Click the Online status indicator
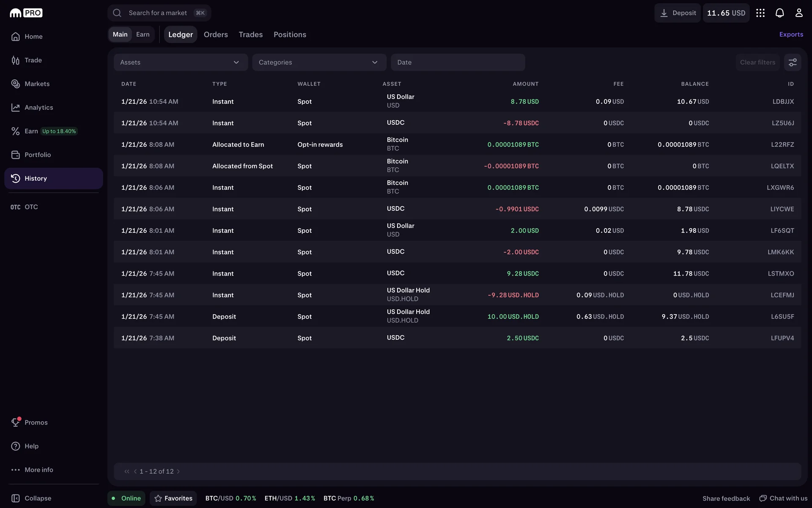This screenshot has width=812, height=508. pyautogui.click(x=126, y=498)
